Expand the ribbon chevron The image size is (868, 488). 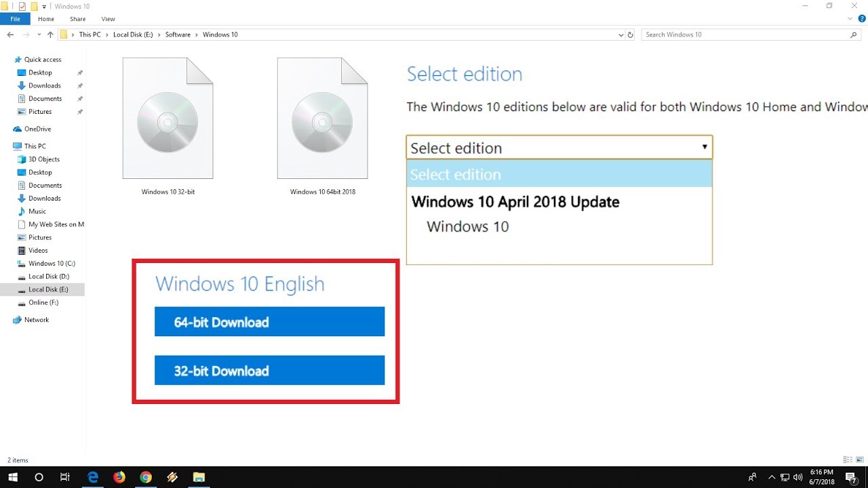coord(848,19)
